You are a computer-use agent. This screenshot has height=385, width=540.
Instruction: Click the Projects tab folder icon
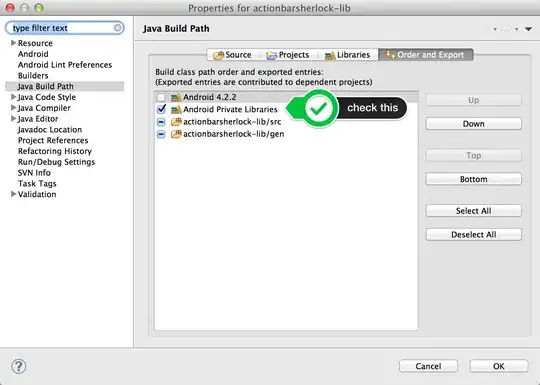pyautogui.click(x=272, y=55)
